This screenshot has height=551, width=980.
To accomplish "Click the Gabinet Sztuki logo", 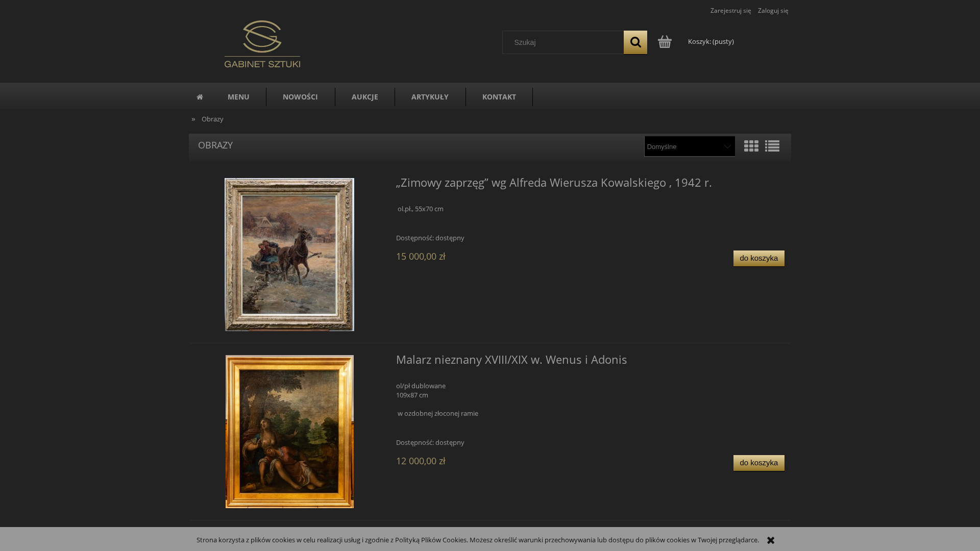I will coord(262,44).
